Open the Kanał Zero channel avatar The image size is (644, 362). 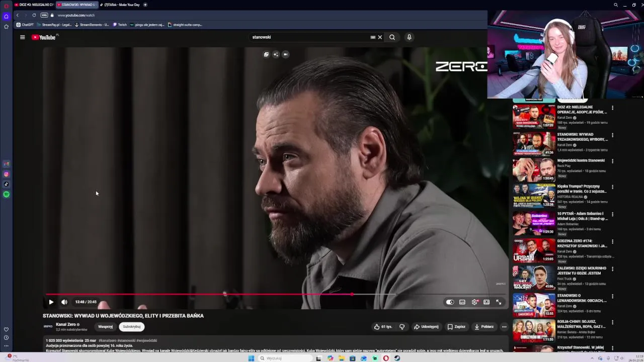(x=48, y=326)
